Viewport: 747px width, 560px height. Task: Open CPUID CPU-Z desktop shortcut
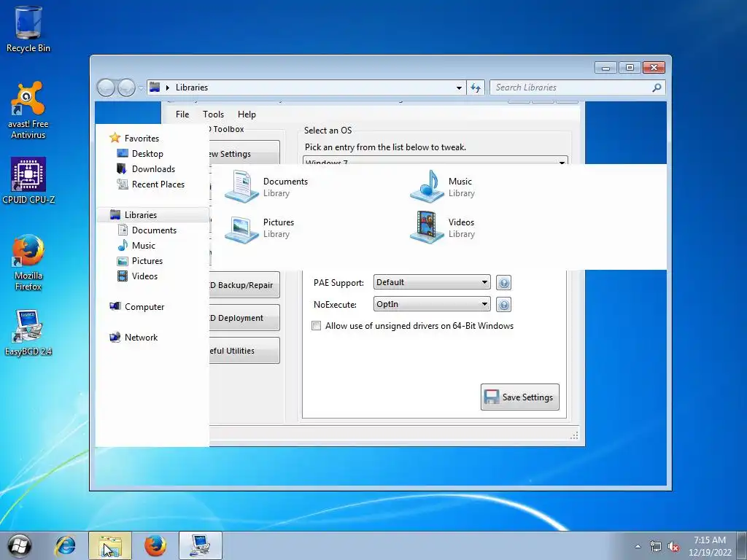pos(28,181)
